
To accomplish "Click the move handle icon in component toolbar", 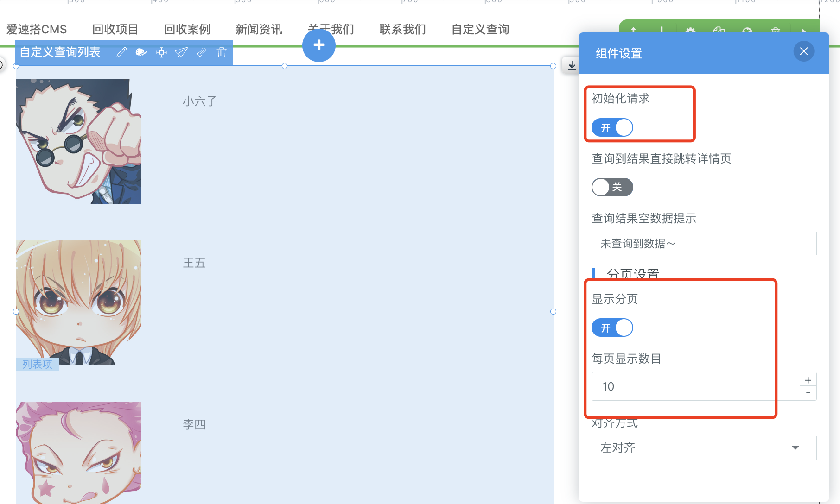I will click(x=161, y=52).
